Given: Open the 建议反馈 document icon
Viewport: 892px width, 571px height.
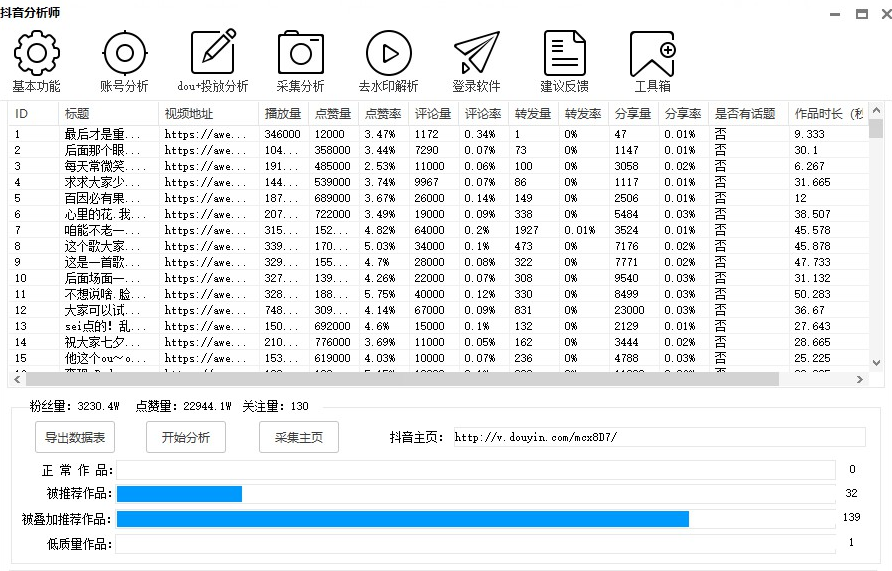Looking at the screenshot, I should pyautogui.click(x=565, y=53).
